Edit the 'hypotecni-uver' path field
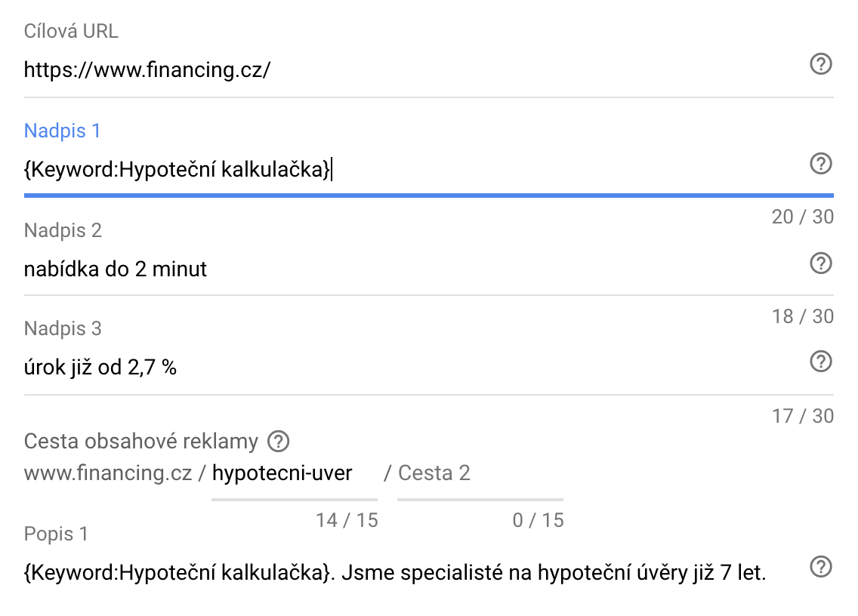This screenshot has height=616, width=858. click(x=295, y=473)
